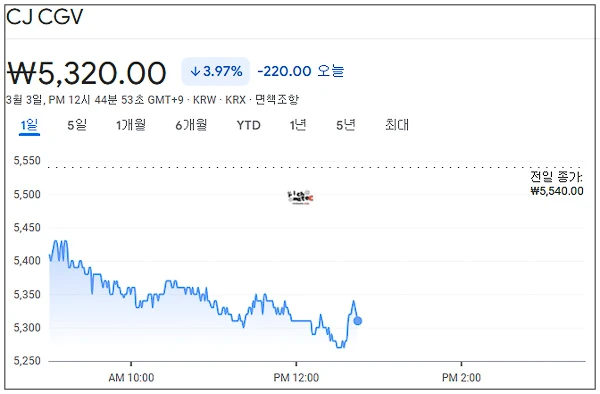Click the 5,400 y-axis value
The width and height of the screenshot is (600, 394).
click(x=27, y=261)
